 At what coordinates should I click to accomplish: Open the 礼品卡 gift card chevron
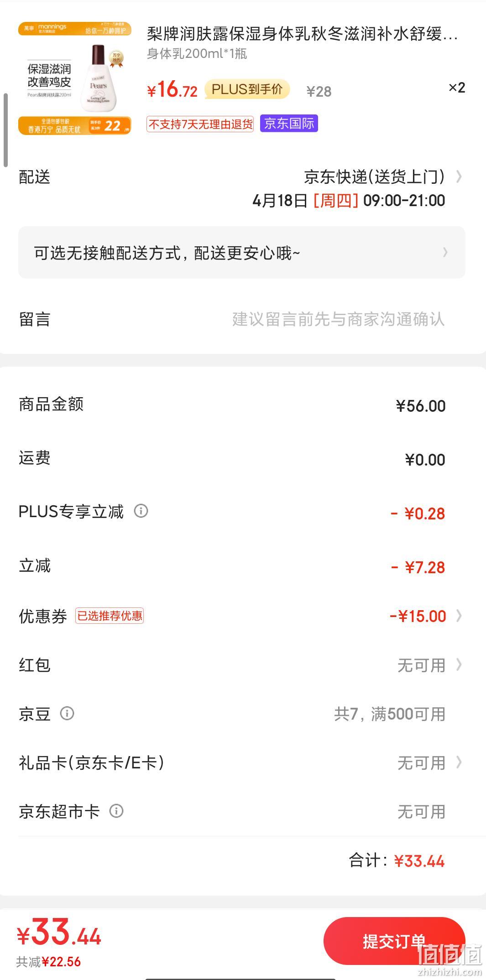pyautogui.click(x=459, y=762)
